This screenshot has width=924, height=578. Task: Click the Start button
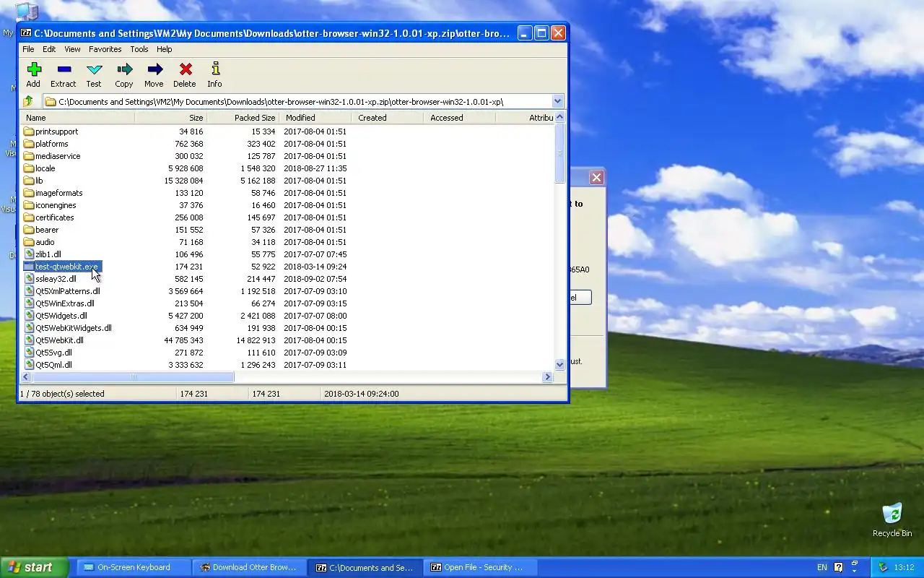point(34,567)
